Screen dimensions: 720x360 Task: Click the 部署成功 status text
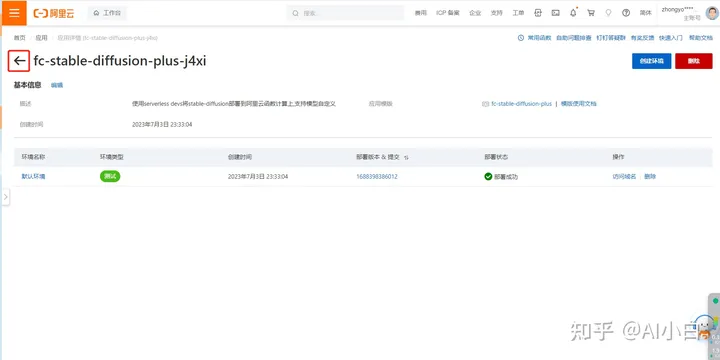(x=506, y=177)
